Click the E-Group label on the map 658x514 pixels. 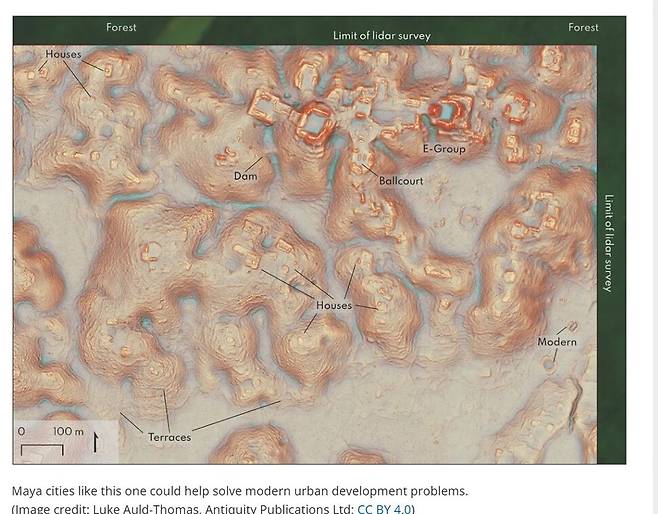click(x=443, y=149)
